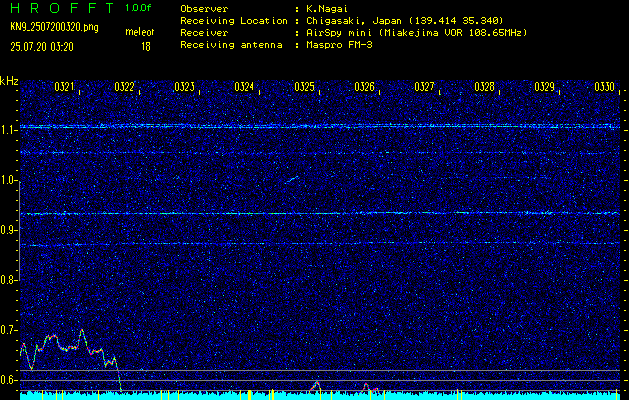The image size is (629, 400).
Task: Click the kHz axis unit label
Action: point(9,81)
